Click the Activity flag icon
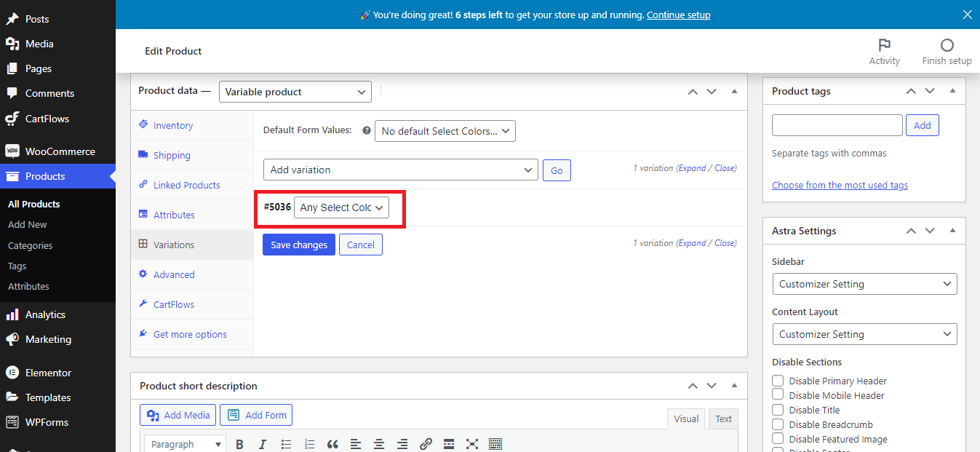Screen dimensions: 980x452 pyautogui.click(x=884, y=45)
